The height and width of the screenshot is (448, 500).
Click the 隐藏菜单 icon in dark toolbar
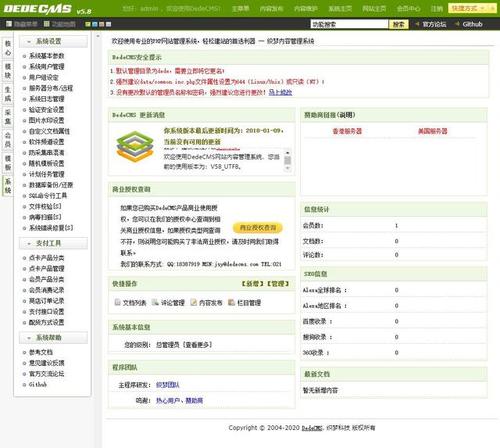click(x=9, y=24)
